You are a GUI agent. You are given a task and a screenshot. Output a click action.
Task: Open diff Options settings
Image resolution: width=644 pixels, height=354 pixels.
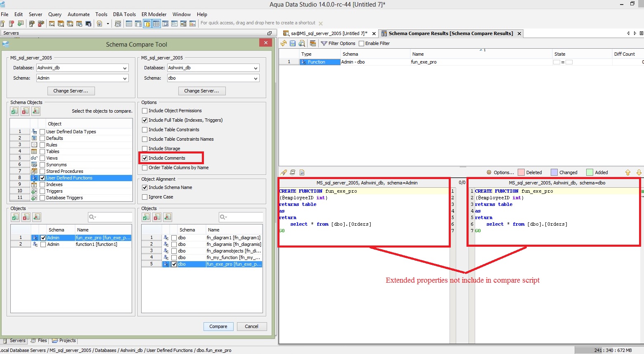click(500, 172)
